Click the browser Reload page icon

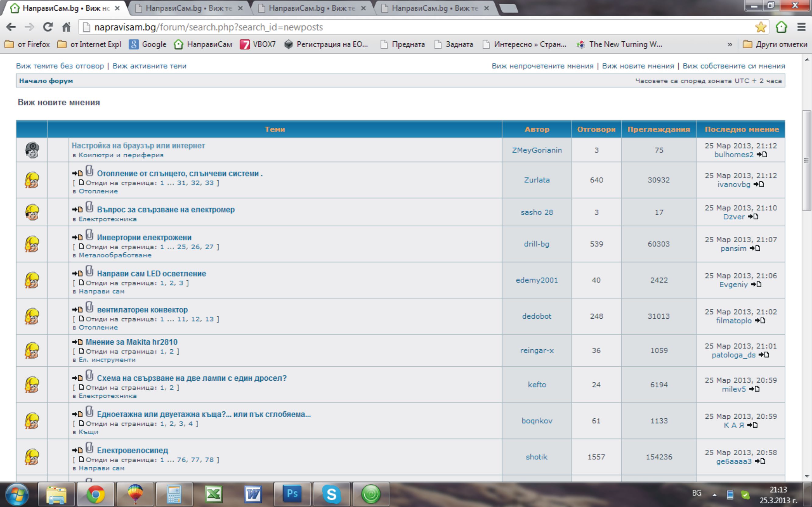point(48,27)
